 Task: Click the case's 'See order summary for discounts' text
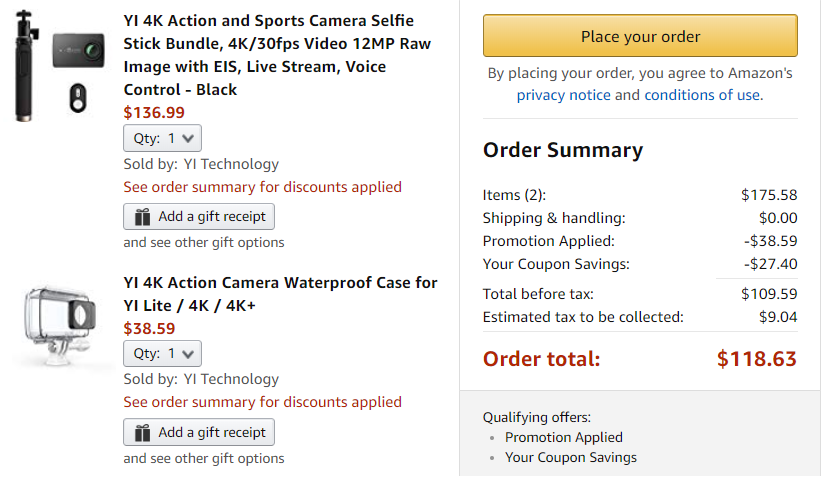(262, 402)
